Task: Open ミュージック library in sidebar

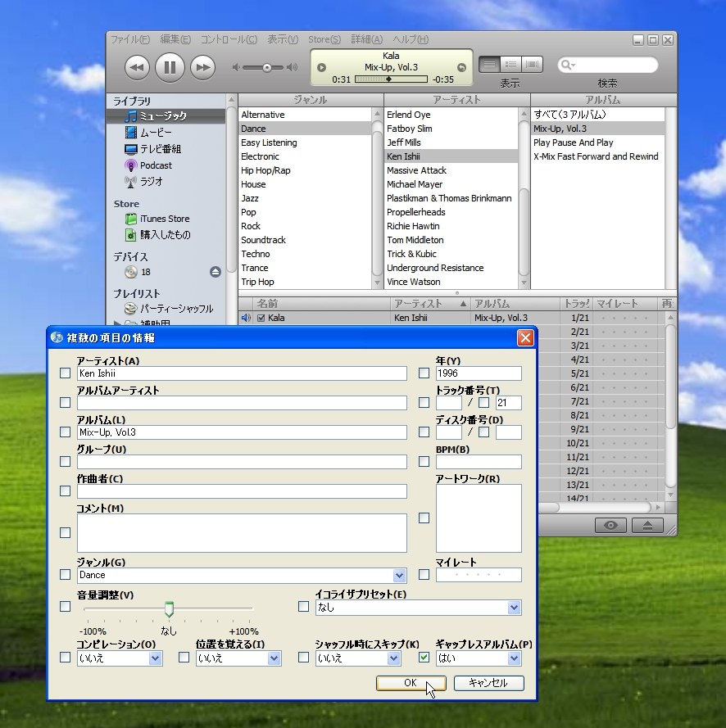Action: (166, 116)
